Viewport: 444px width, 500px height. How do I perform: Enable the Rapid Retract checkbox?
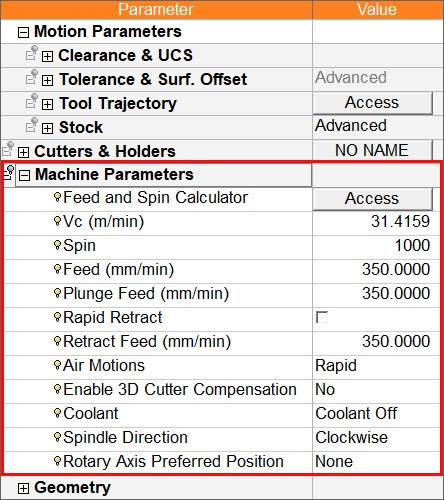pos(322,317)
